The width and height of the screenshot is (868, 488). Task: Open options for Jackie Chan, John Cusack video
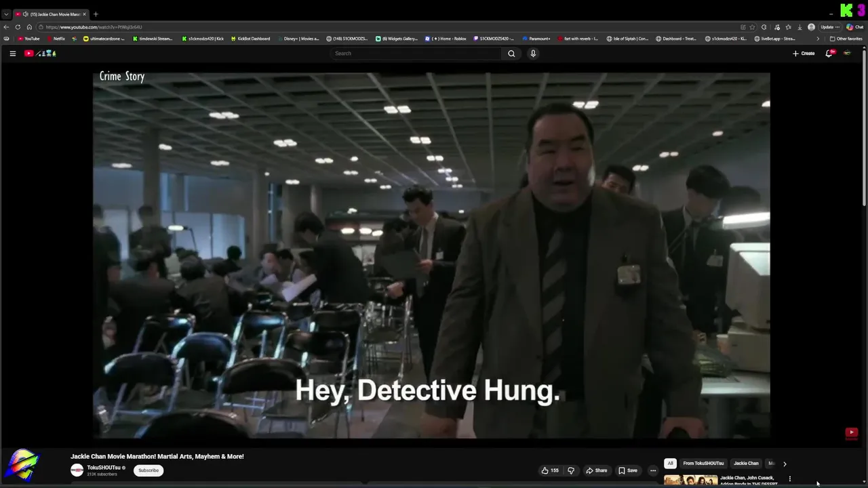click(789, 479)
